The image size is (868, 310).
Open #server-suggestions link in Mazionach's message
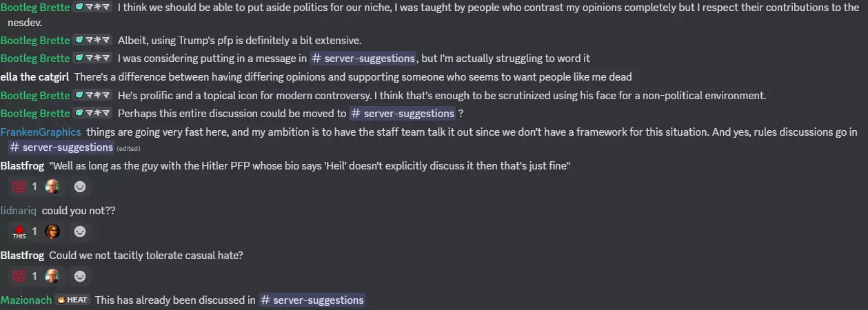point(312,300)
